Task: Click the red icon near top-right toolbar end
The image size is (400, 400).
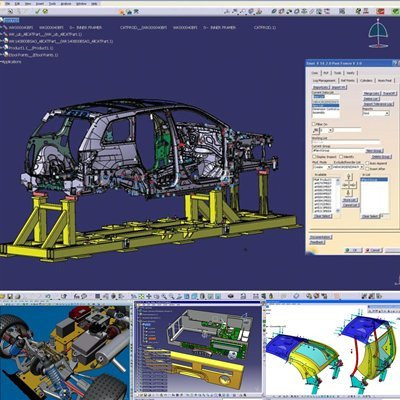Action: coord(380,11)
